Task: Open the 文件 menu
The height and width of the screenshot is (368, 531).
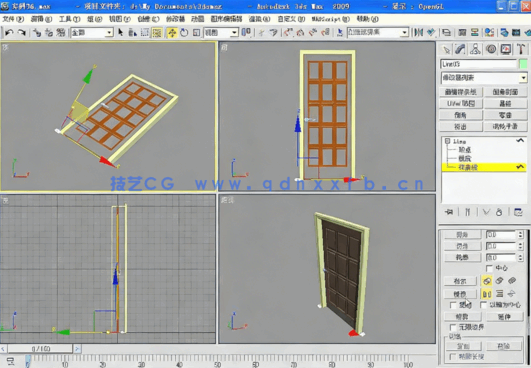Action: [x=13, y=19]
